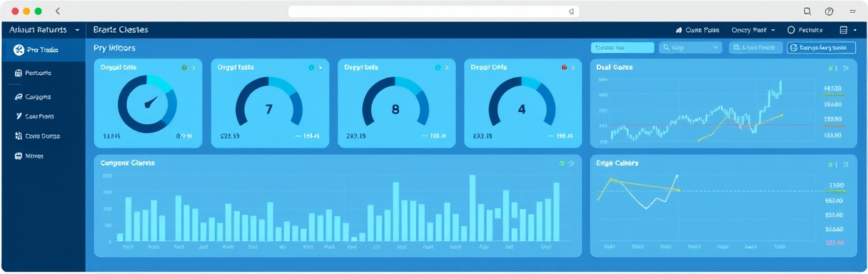The width and height of the screenshot is (868, 274).
Task: Click the gauge value '4'
Action: [522, 110]
